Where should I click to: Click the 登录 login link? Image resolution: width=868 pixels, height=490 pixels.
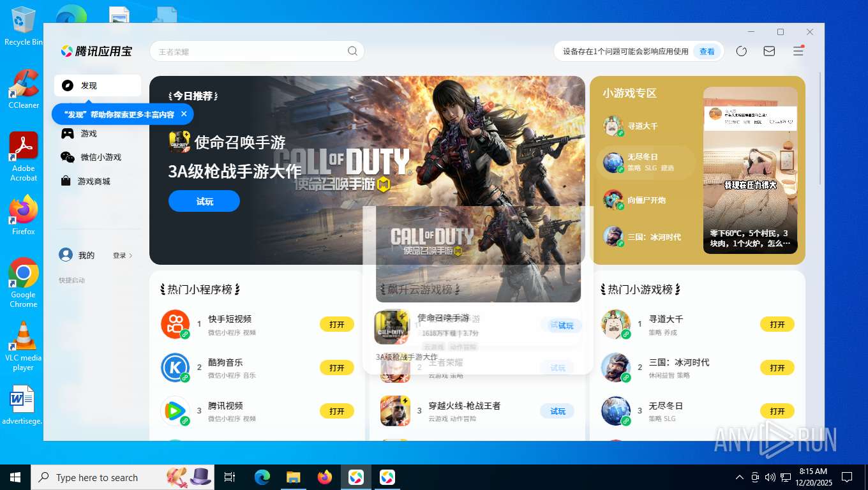coord(123,255)
